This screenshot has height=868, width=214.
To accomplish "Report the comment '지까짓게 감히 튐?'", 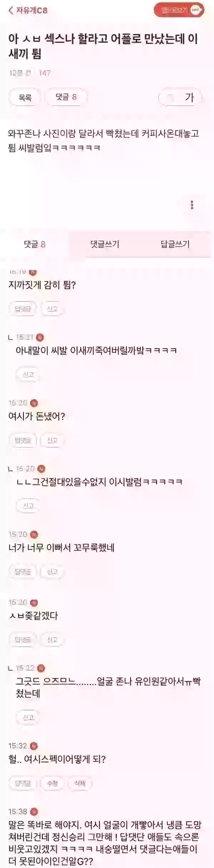I will click(x=52, y=309).
